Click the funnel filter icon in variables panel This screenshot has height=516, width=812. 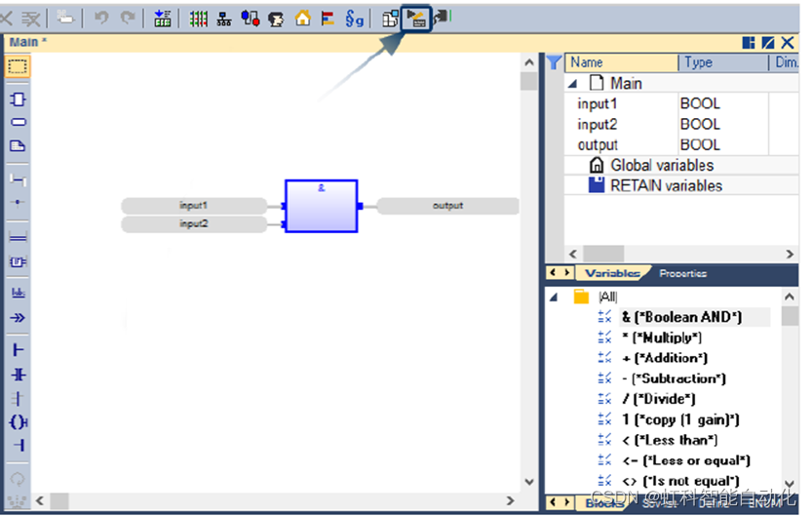click(554, 62)
